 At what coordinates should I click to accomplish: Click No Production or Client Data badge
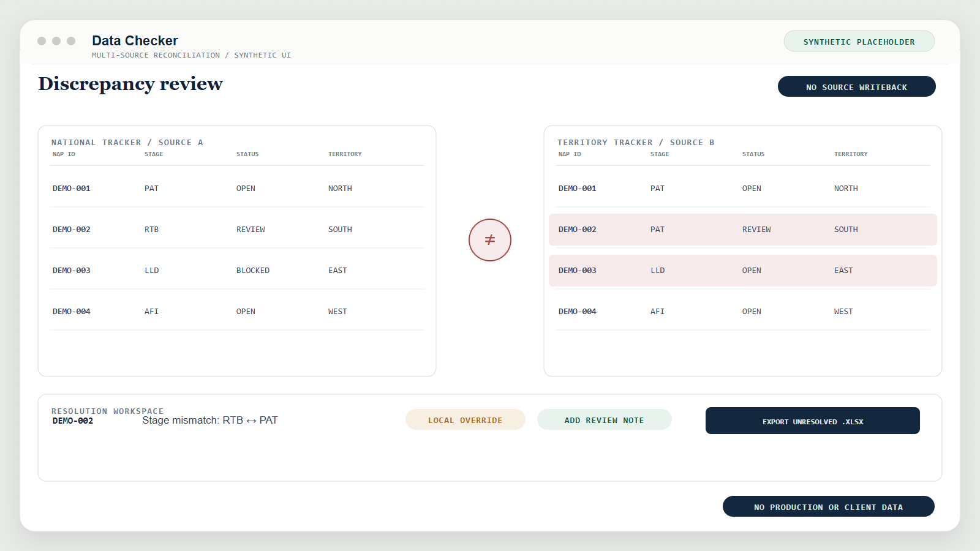[829, 506]
